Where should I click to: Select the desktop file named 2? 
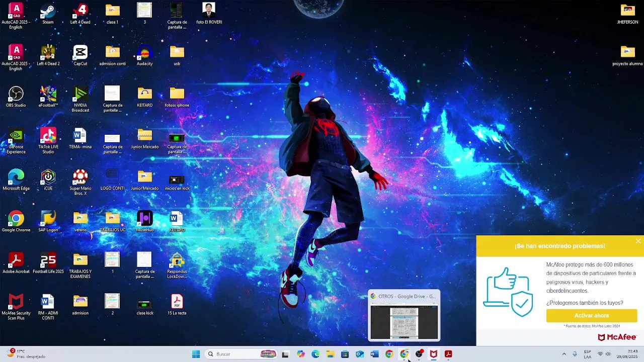coord(112,305)
